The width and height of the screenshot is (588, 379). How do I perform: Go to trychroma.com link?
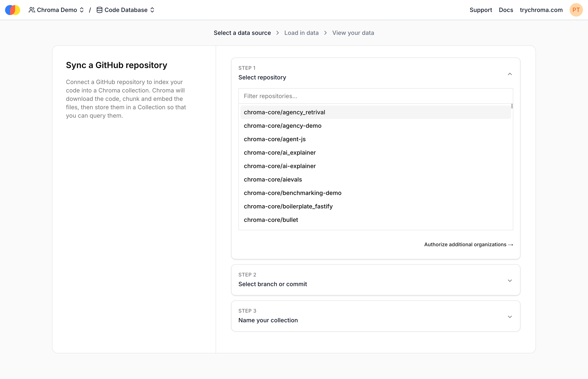[x=541, y=10]
